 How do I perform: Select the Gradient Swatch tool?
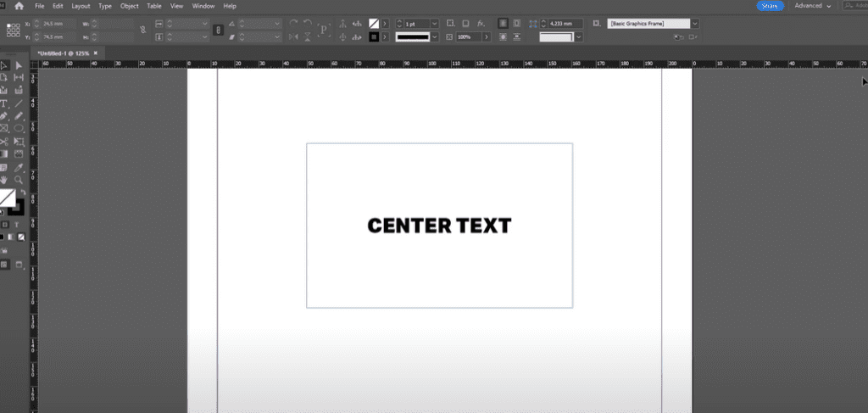click(x=4, y=153)
